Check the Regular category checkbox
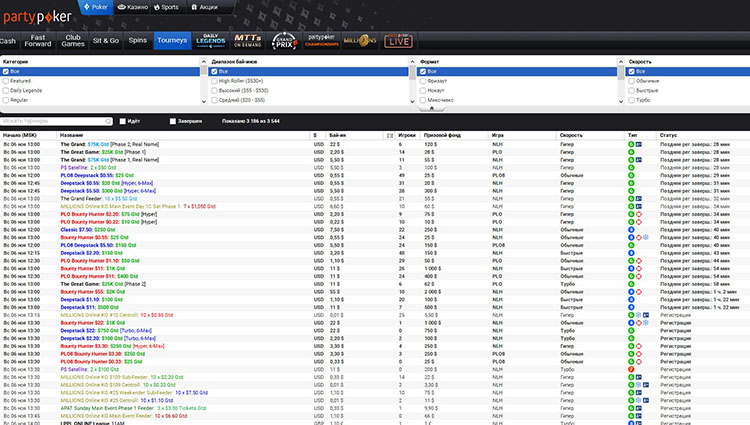This screenshot has width=750, height=425. point(6,100)
